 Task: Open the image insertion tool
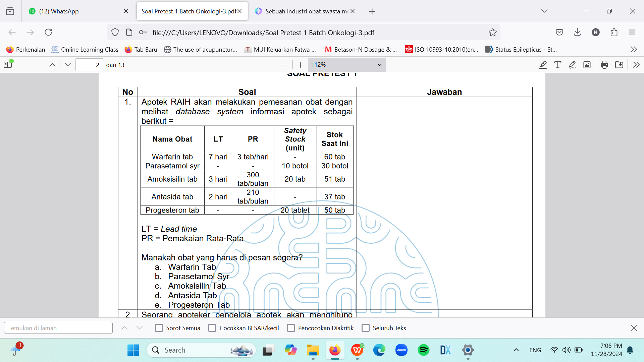pos(587,65)
